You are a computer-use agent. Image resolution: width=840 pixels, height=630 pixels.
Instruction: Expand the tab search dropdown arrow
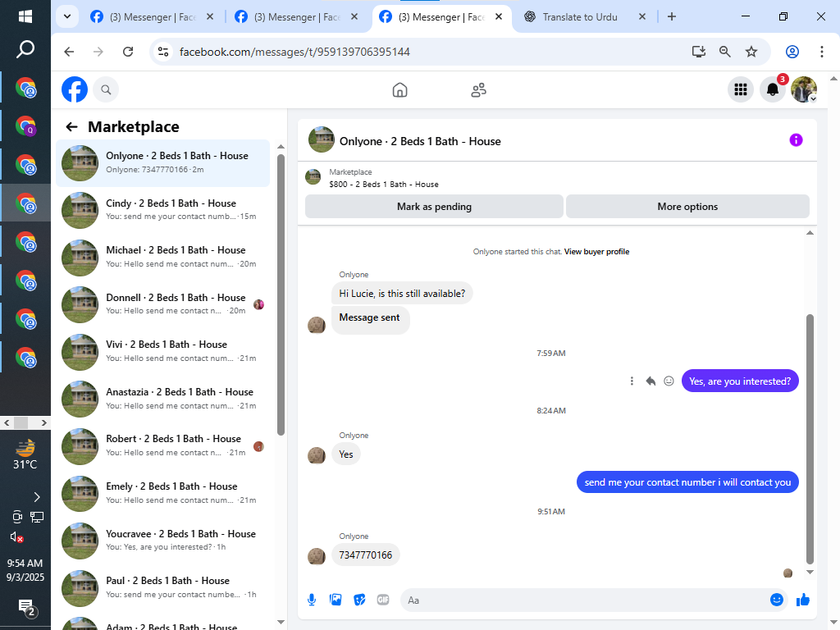pyautogui.click(x=67, y=16)
